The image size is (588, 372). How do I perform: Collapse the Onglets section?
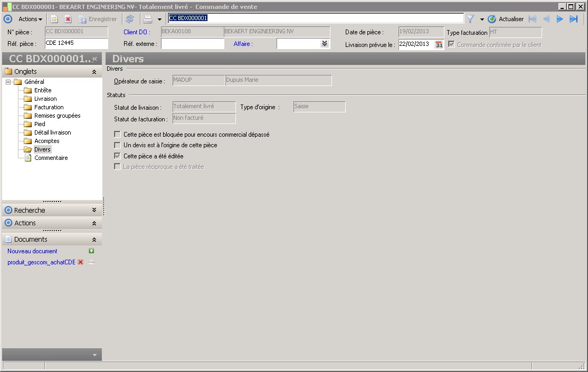[94, 72]
